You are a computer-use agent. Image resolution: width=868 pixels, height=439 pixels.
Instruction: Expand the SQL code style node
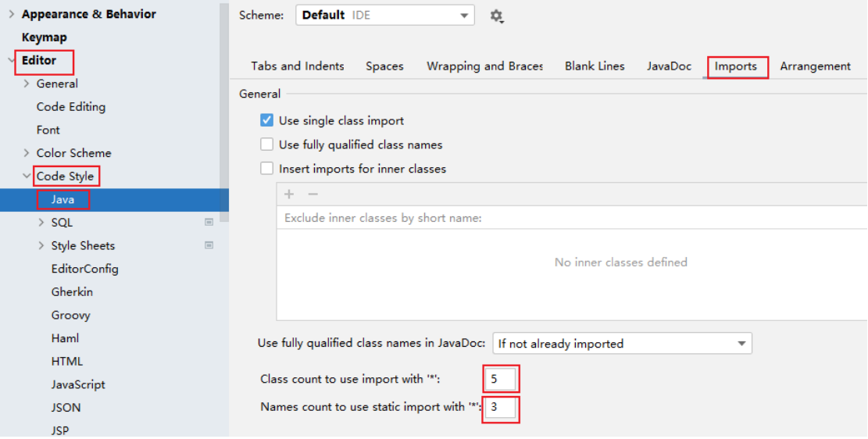click(x=41, y=223)
